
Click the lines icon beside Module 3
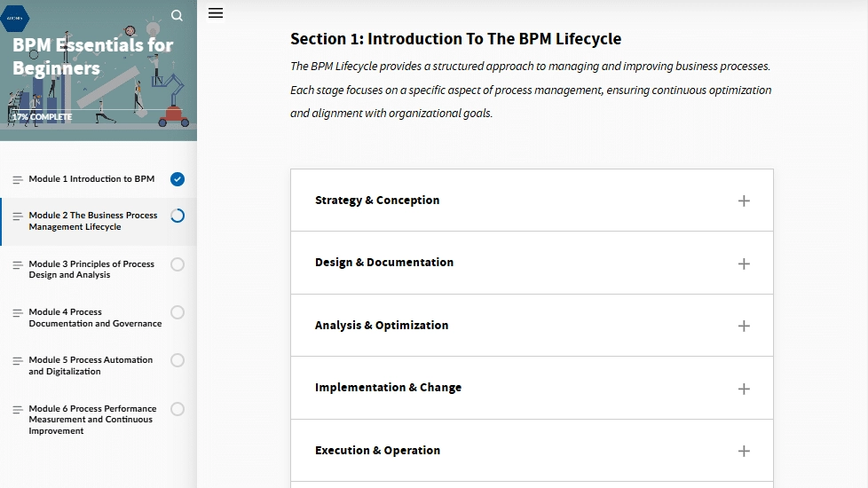18,264
